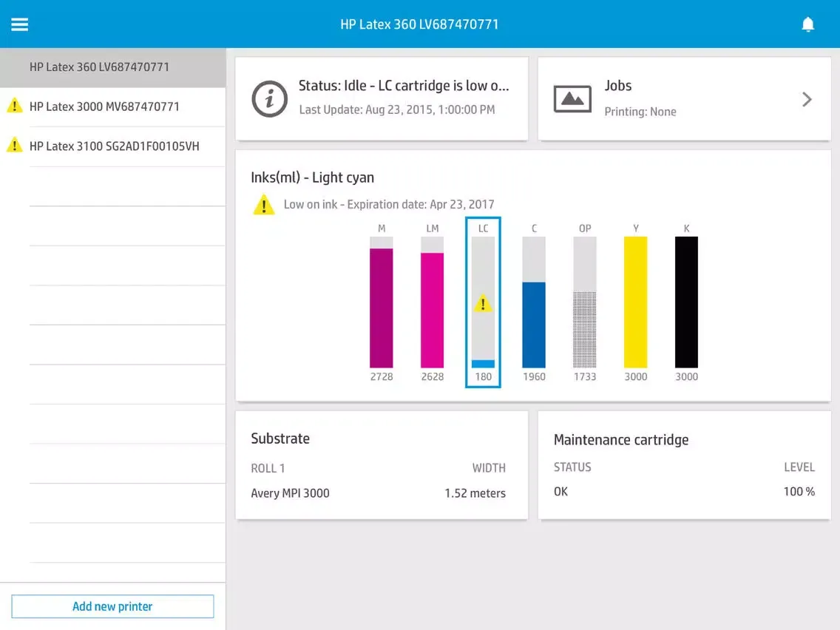The height and width of the screenshot is (630, 840).
Task: Select HP Latex 3100 SG2AD1F00105VH printer
Action: click(114, 146)
